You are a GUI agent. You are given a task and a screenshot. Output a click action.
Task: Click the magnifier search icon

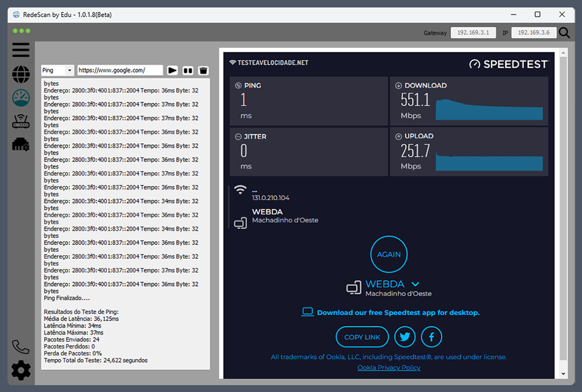[x=564, y=33]
